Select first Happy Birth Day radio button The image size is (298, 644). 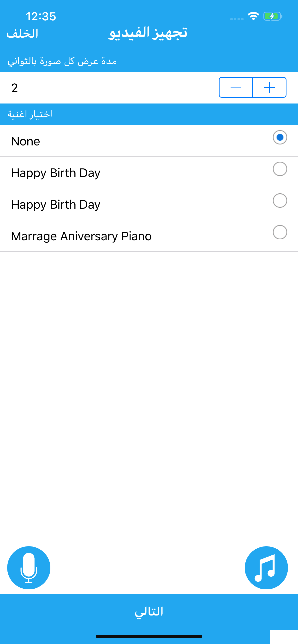(x=280, y=169)
